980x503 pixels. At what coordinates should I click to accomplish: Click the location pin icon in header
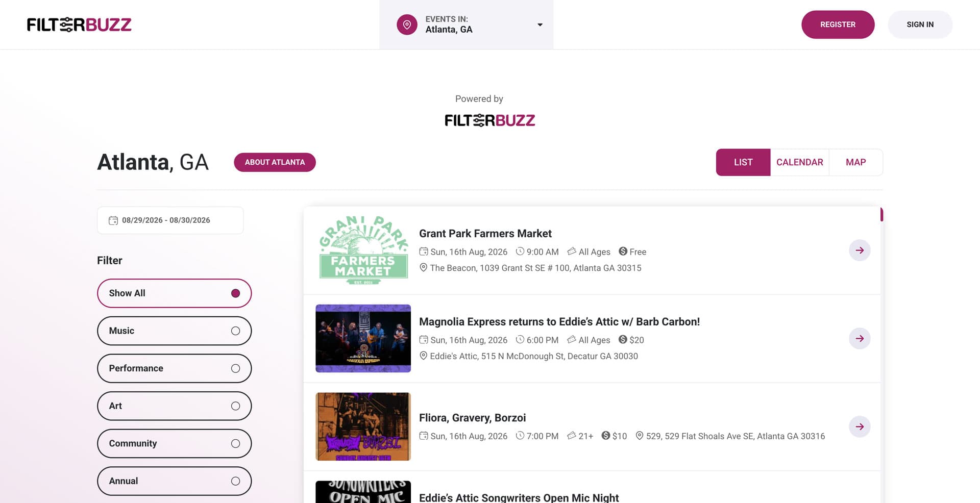tap(407, 24)
